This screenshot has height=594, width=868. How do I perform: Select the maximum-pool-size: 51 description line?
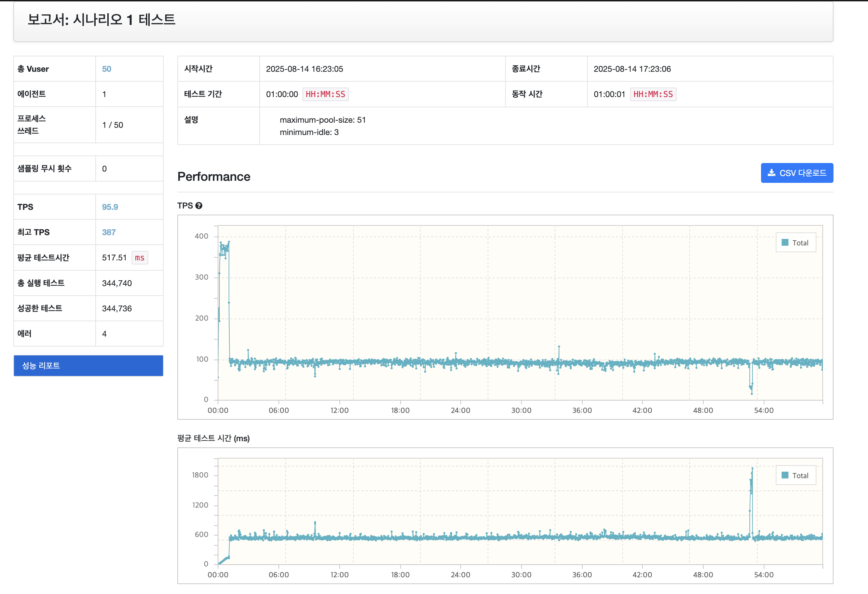click(323, 120)
